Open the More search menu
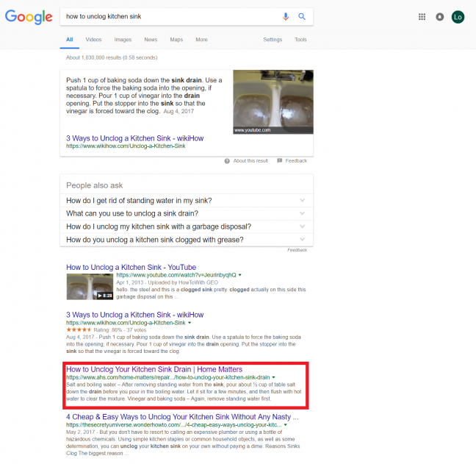476x464 pixels. (x=201, y=40)
